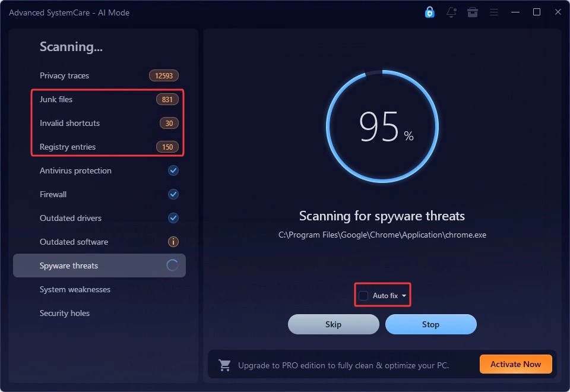
Task: Click the chrome.exe scanned file path
Action: pos(382,235)
